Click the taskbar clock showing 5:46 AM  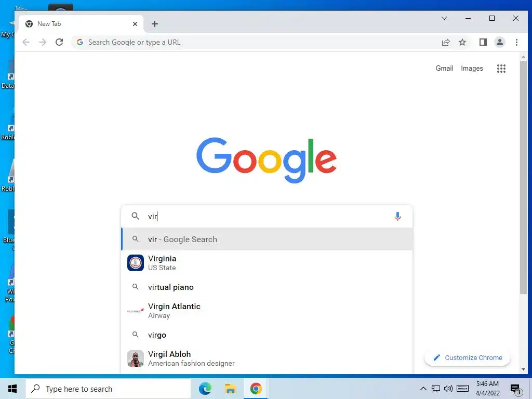pyautogui.click(x=487, y=389)
